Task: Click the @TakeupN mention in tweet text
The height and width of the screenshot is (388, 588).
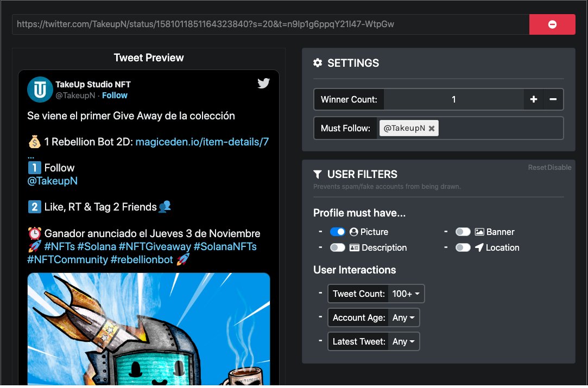Action: 53,181
